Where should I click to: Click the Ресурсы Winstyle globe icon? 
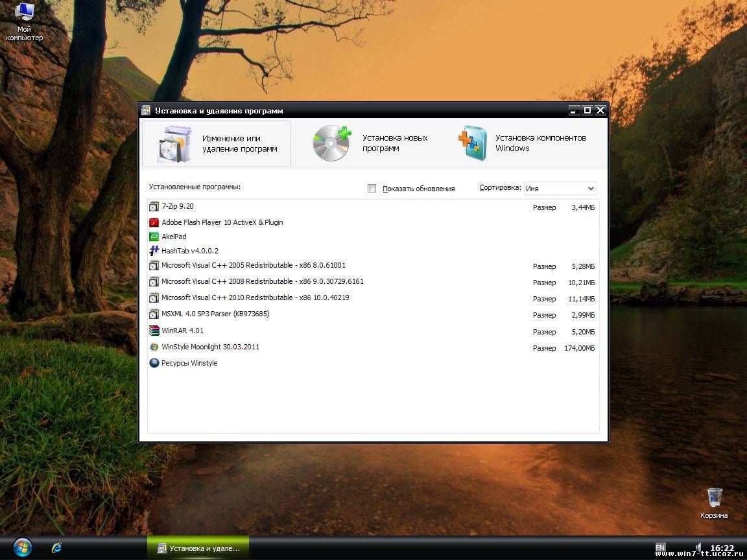pyautogui.click(x=154, y=363)
